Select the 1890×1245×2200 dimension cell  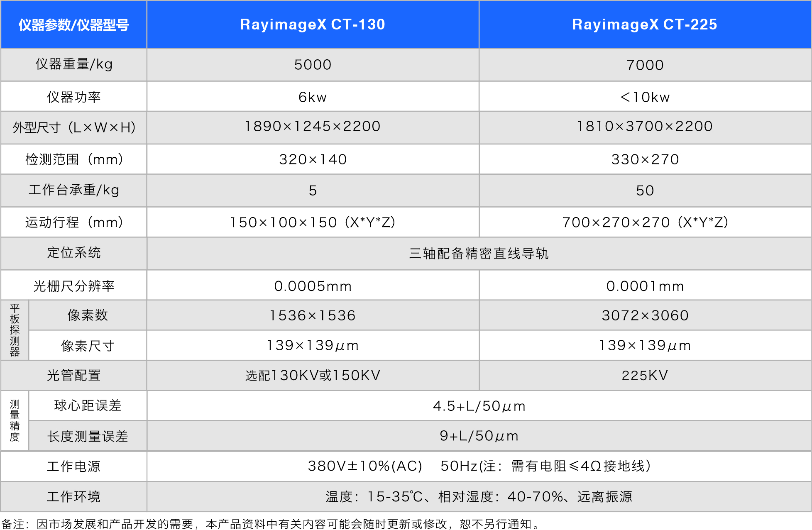(313, 126)
